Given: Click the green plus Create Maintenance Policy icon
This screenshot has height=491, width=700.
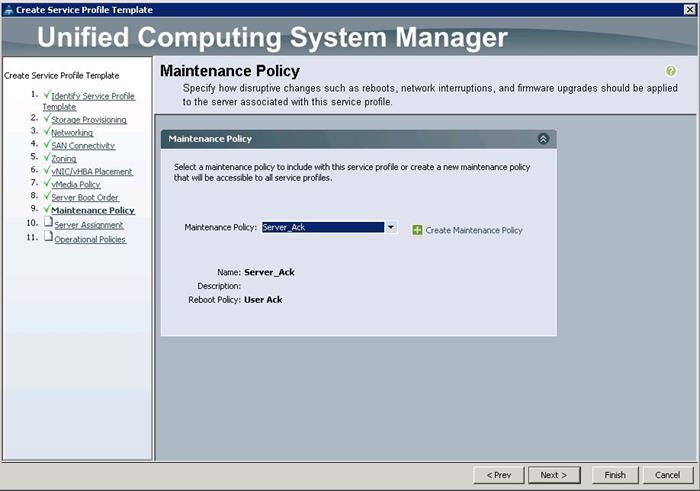Looking at the screenshot, I should click(x=417, y=230).
